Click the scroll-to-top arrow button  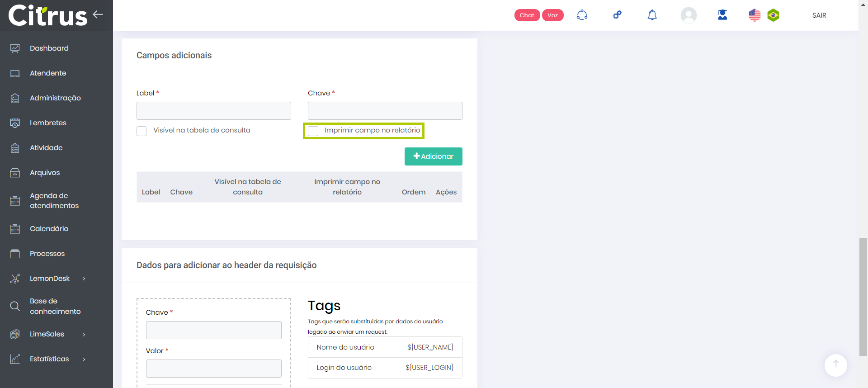tap(835, 364)
